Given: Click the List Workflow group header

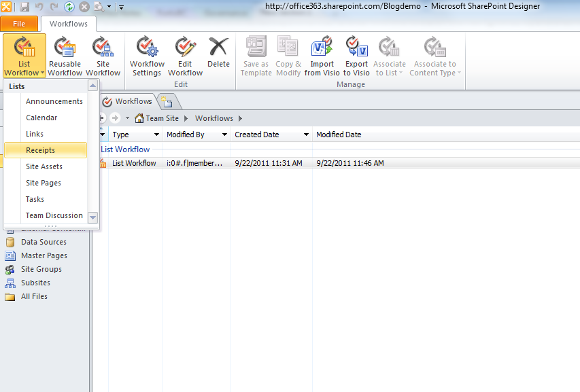Looking at the screenshot, I should click(x=125, y=149).
